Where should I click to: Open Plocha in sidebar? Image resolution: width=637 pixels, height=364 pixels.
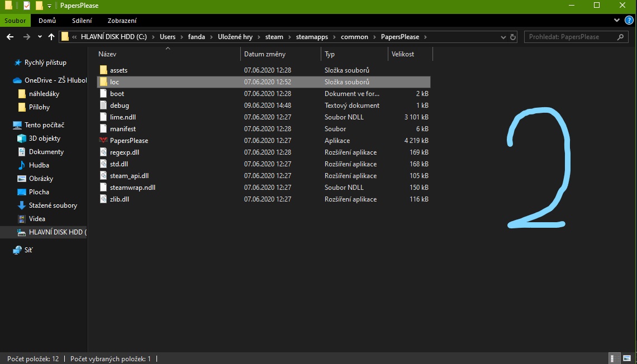tap(39, 192)
